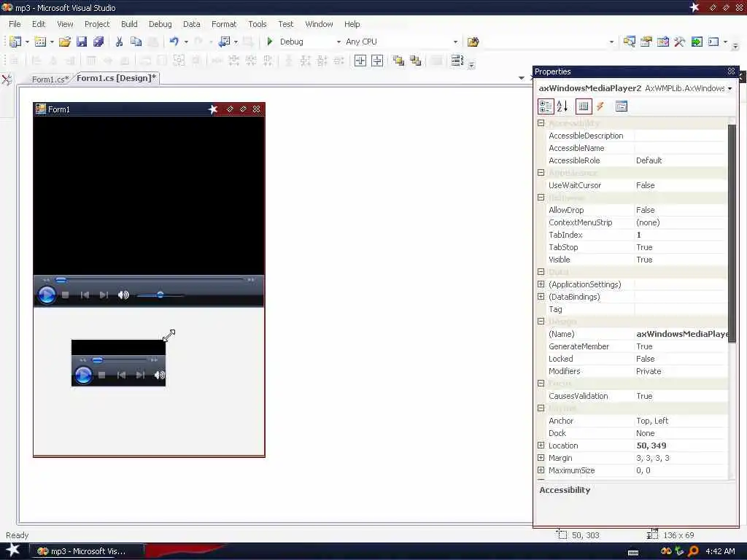Switch to the Form1.cs [Design]* tab

point(116,78)
